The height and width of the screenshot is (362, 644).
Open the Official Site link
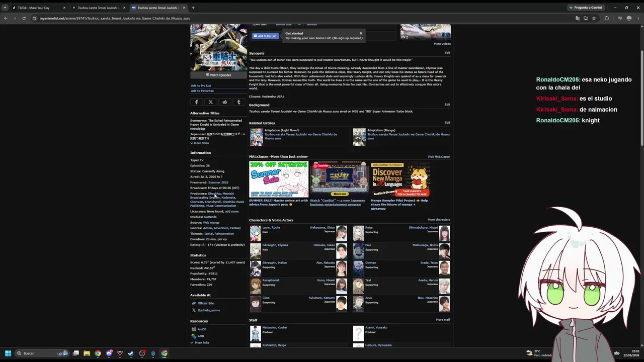tap(205, 303)
